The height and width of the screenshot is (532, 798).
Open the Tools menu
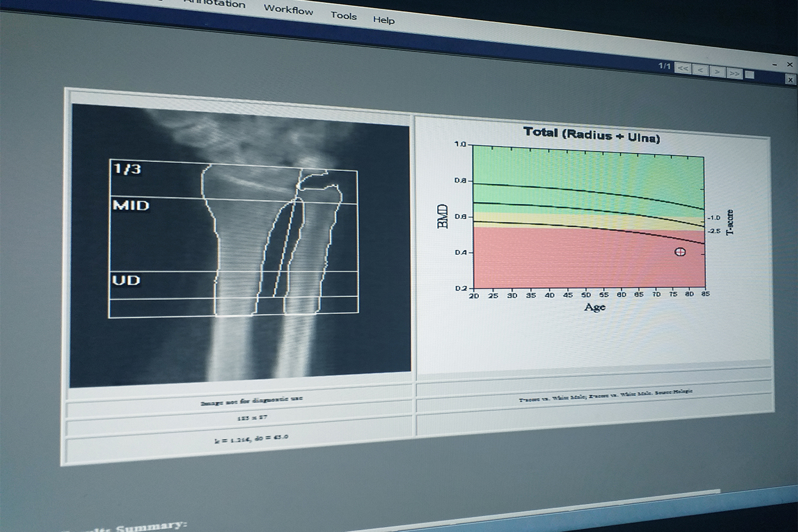coord(344,16)
